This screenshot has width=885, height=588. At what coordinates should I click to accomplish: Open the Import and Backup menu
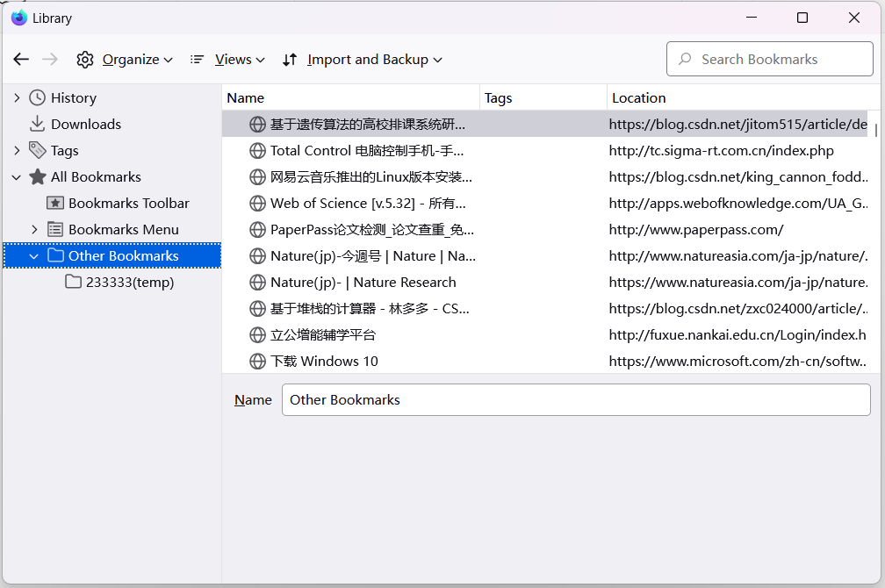[x=362, y=60]
